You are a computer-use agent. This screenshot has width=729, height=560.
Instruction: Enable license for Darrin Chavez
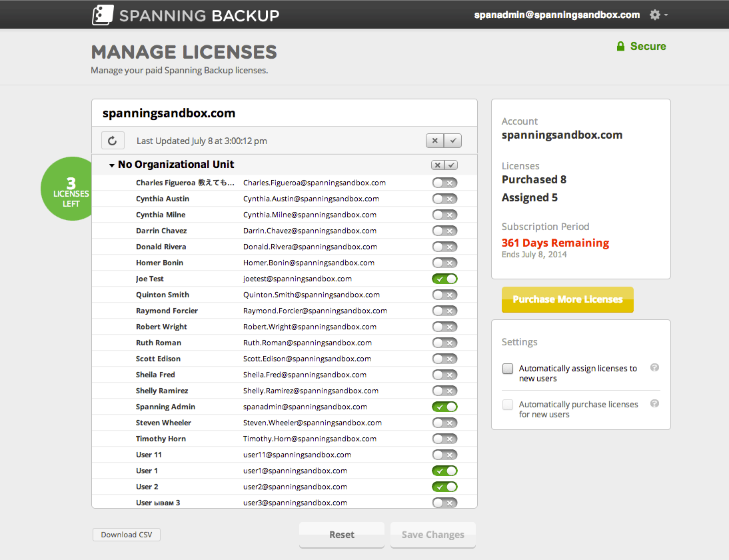pos(444,231)
